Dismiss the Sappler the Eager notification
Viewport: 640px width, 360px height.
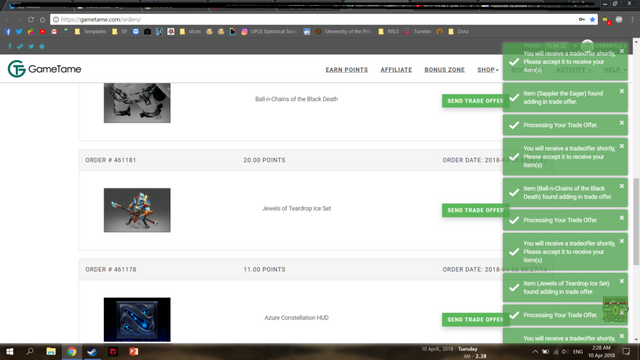[622, 91]
